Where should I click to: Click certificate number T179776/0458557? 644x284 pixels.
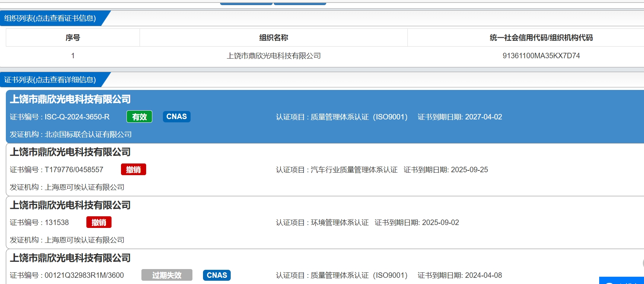(74, 170)
